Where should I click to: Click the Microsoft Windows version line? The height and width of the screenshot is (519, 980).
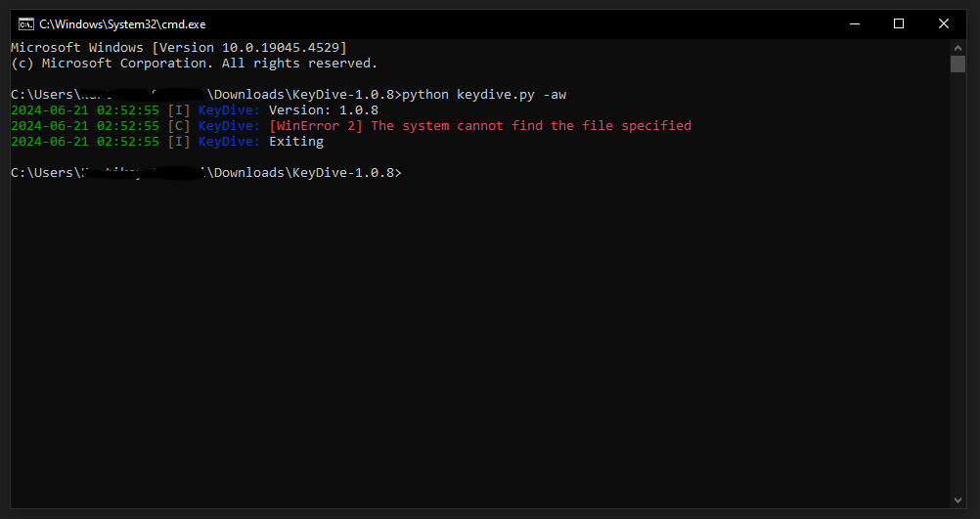(178, 47)
